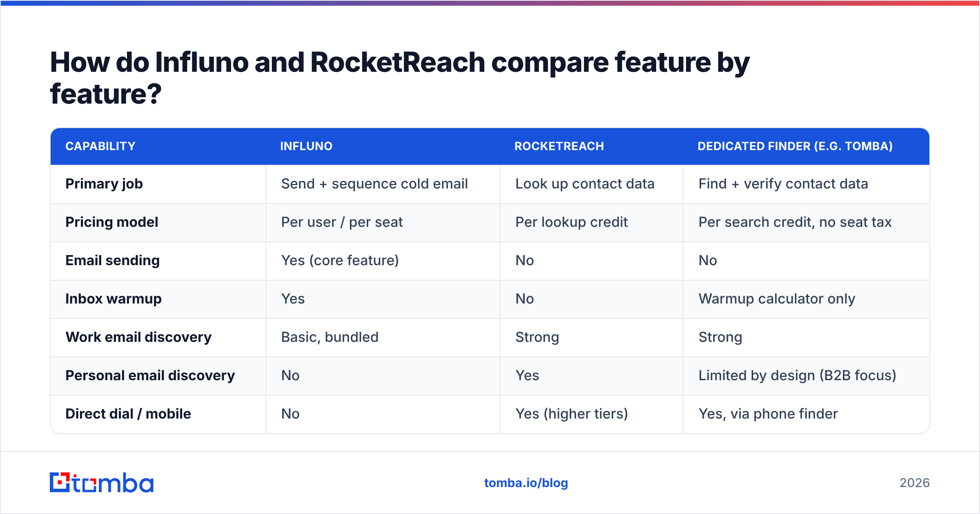This screenshot has width=980, height=514.
Task: Open the tomba.io/blog link
Action: coord(526,483)
